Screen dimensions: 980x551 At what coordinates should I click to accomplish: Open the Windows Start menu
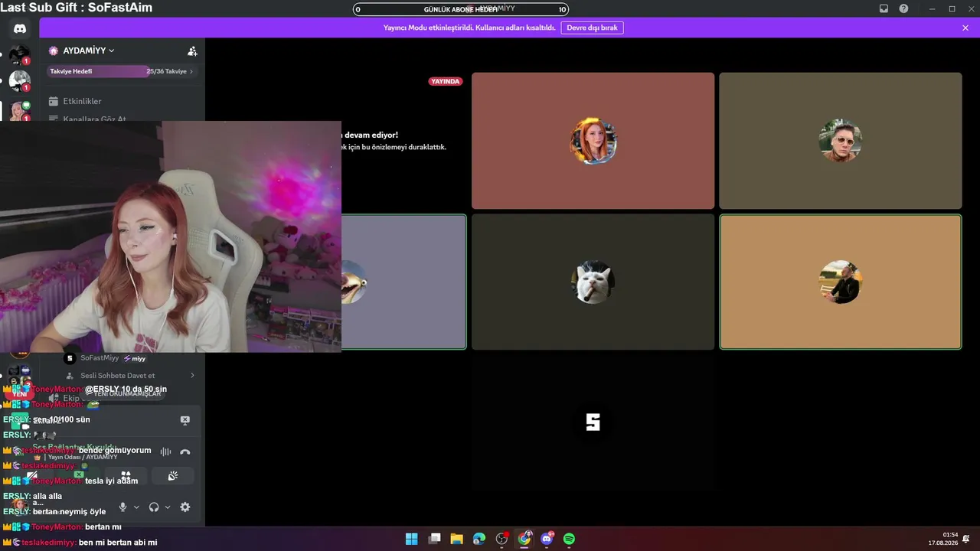pos(411,539)
